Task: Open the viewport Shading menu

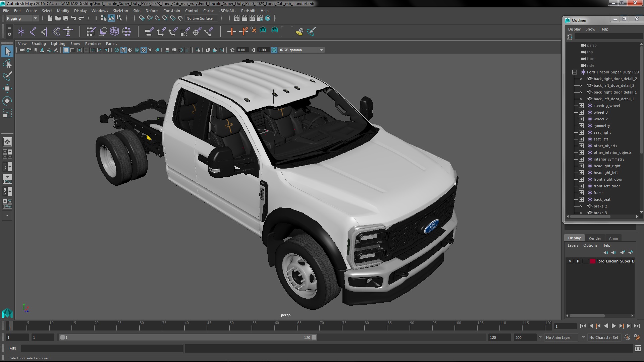Action: click(x=39, y=44)
